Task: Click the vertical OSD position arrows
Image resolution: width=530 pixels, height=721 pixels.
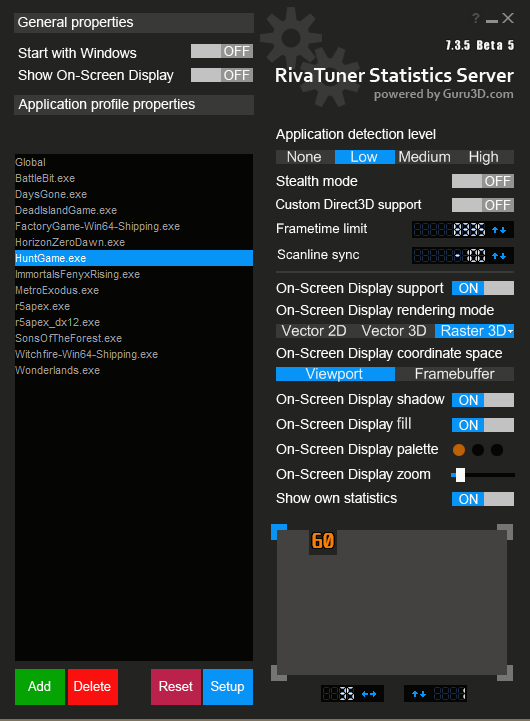Action: pyautogui.click(x=419, y=694)
